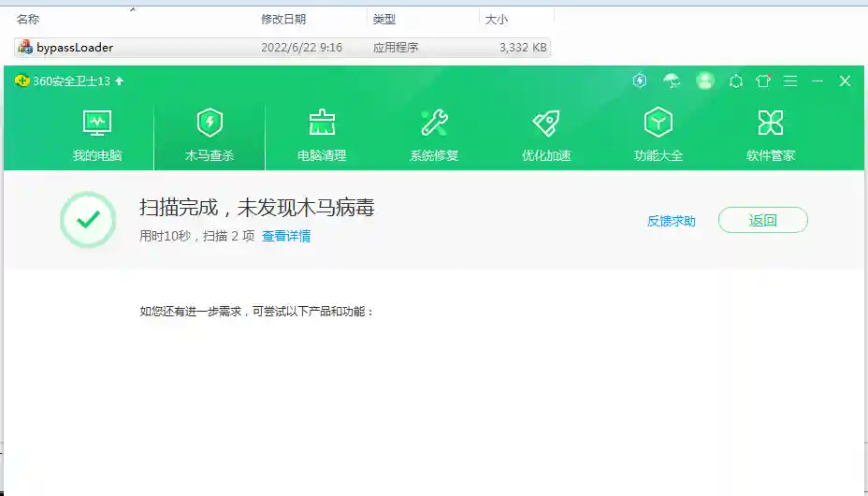Open the user account avatar
Screen dimensions: 868x496
pyautogui.click(x=704, y=80)
